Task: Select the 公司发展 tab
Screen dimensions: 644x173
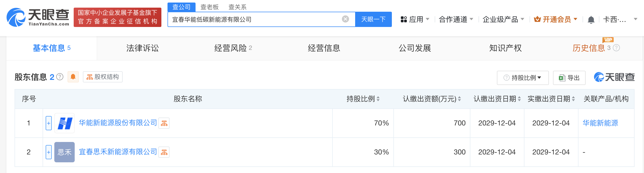Action: coord(415,48)
